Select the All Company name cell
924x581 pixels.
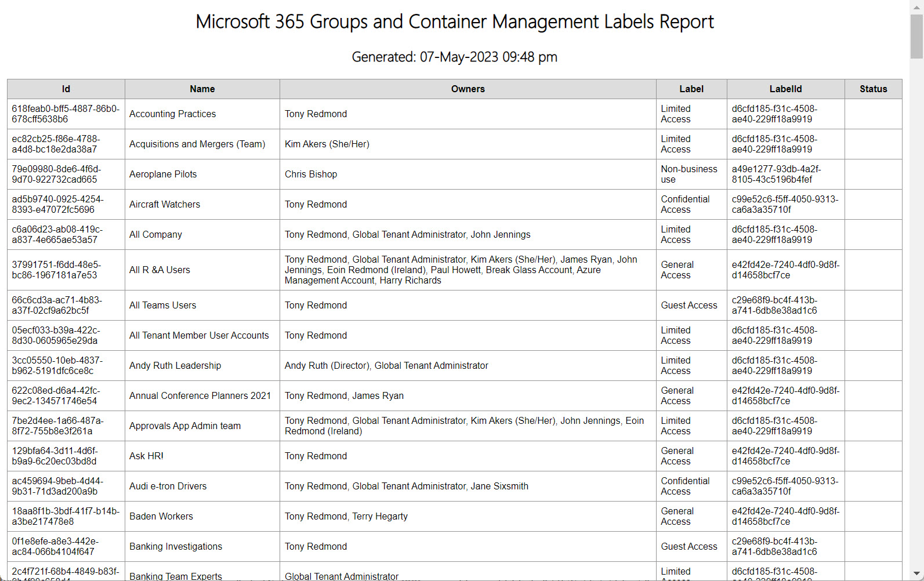click(202, 234)
